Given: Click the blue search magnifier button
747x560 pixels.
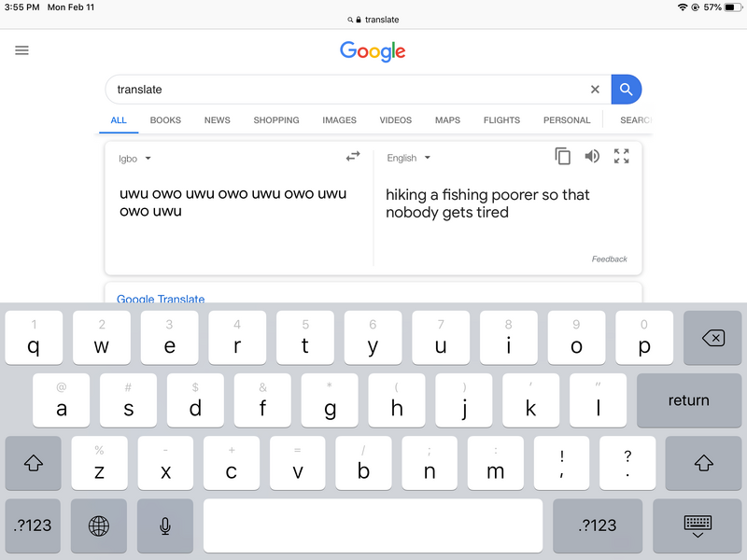Looking at the screenshot, I should tap(626, 89).
